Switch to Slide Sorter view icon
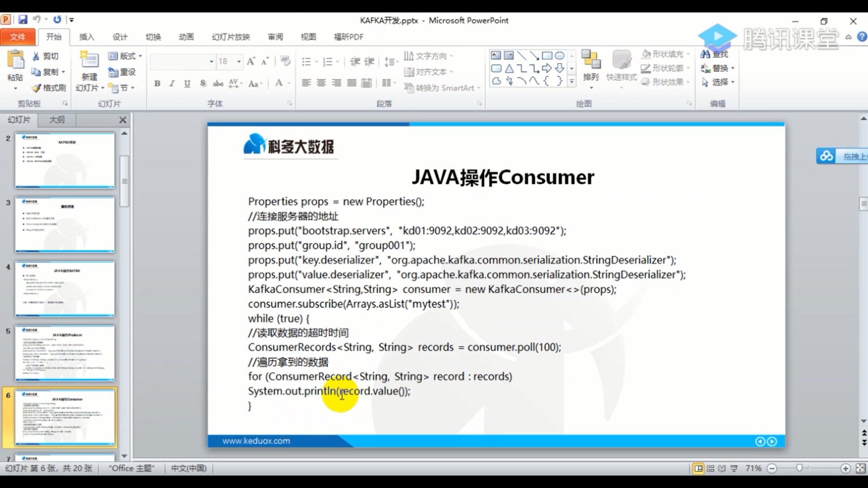This screenshot has width=868, height=488. point(710,469)
